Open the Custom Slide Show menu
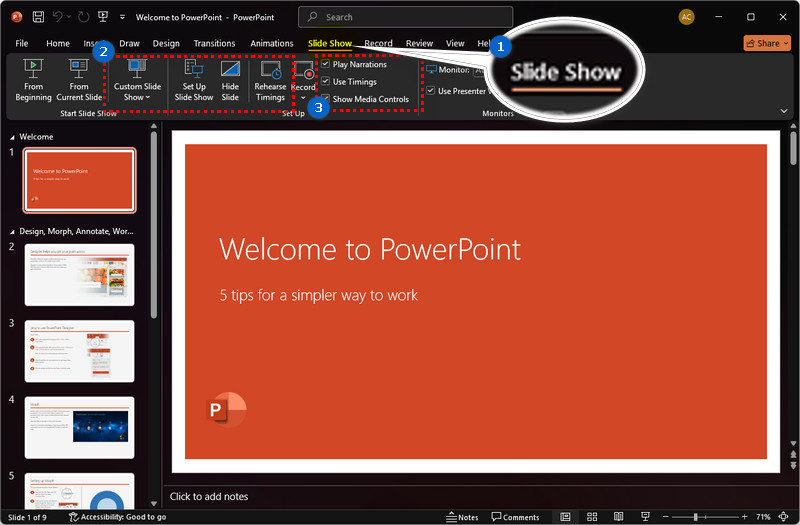The width and height of the screenshot is (800, 525). click(137, 80)
